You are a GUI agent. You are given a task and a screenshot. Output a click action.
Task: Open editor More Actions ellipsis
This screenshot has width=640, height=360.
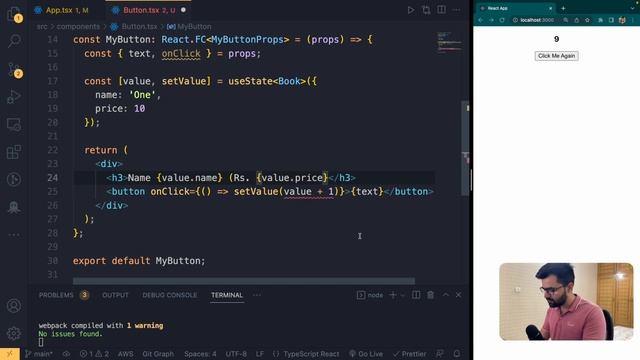tap(456, 10)
